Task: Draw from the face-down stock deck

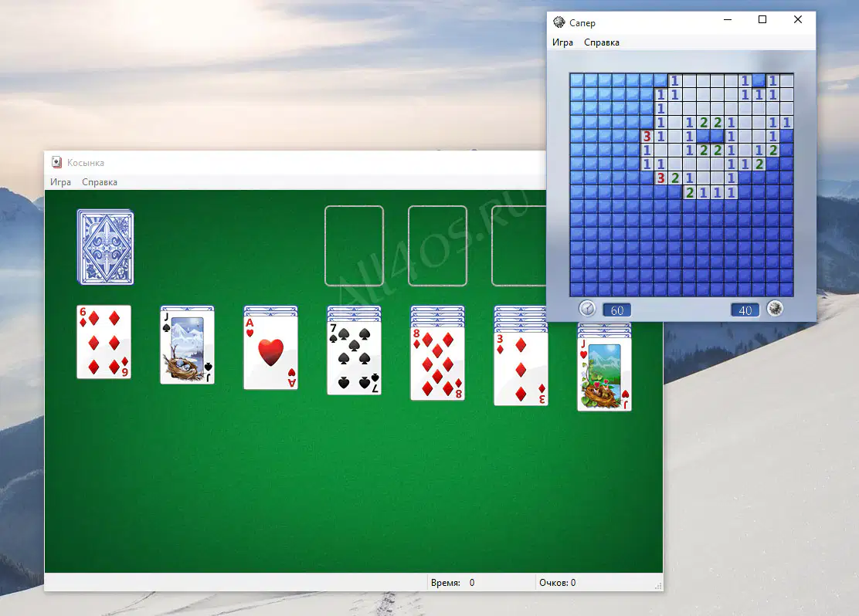Action: 105,247
